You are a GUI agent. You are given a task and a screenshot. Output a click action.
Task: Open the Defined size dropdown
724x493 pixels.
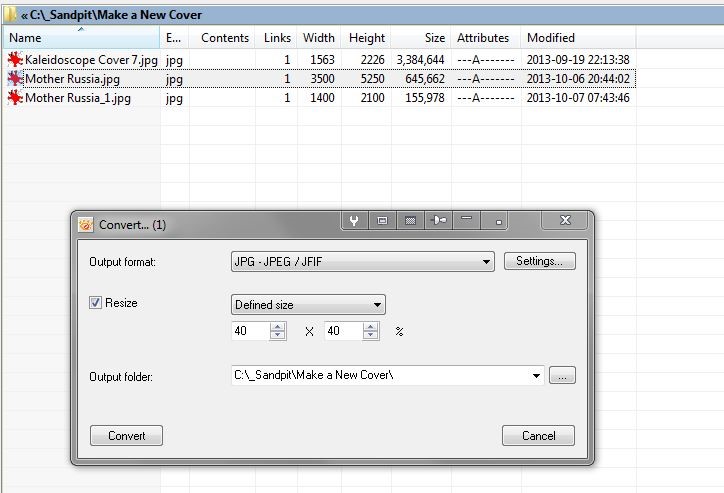coord(308,305)
